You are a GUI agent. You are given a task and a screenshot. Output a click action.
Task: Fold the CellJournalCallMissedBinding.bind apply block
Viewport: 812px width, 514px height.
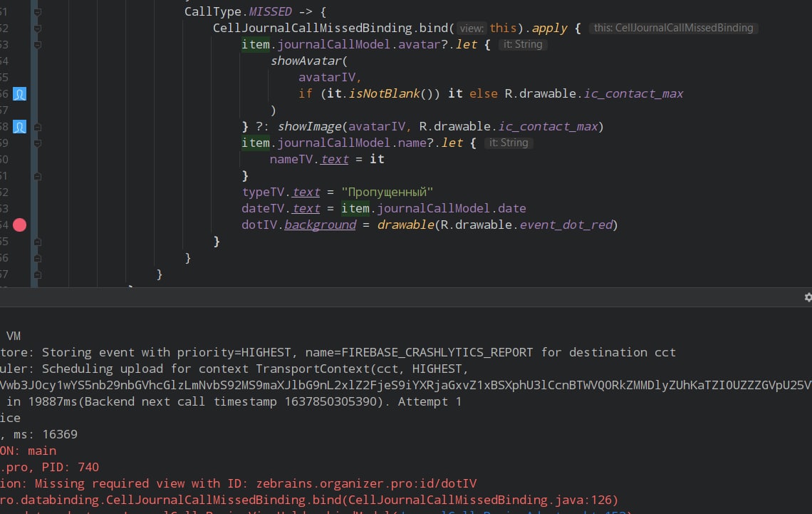[x=37, y=29]
